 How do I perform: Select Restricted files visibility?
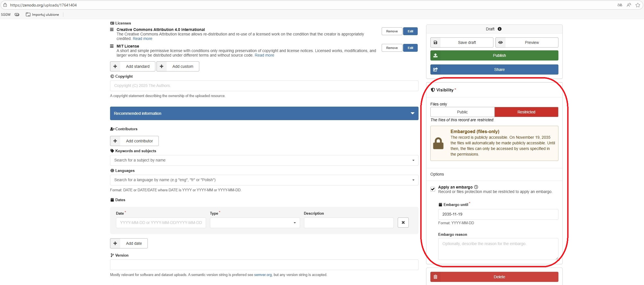(x=526, y=112)
